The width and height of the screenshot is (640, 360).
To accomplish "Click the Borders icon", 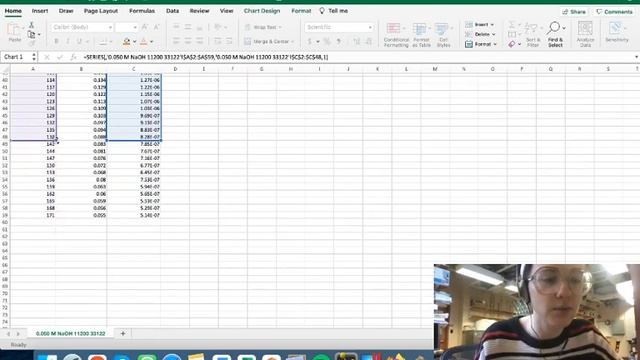I will click(104, 41).
